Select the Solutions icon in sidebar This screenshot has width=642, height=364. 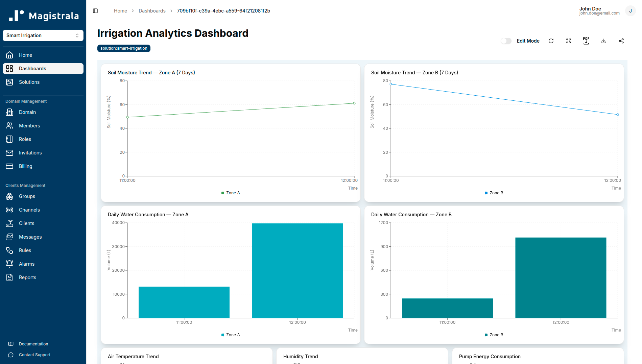tap(9, 82)
